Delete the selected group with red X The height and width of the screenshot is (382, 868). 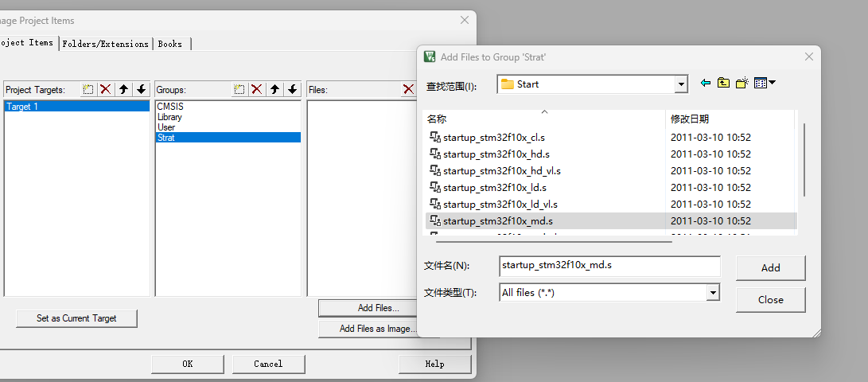(x=256, y=89)
